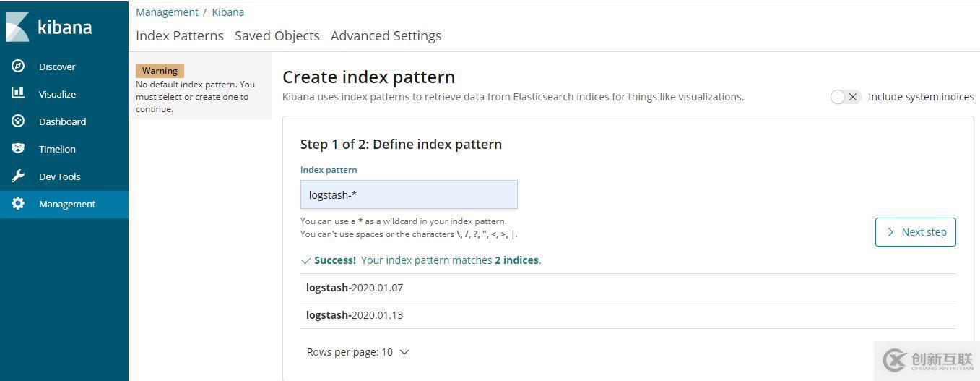The height and width of the screenshot is (381, 980).
Task: Click the Dev Tools wrench icon
Action: coord(18,176)
